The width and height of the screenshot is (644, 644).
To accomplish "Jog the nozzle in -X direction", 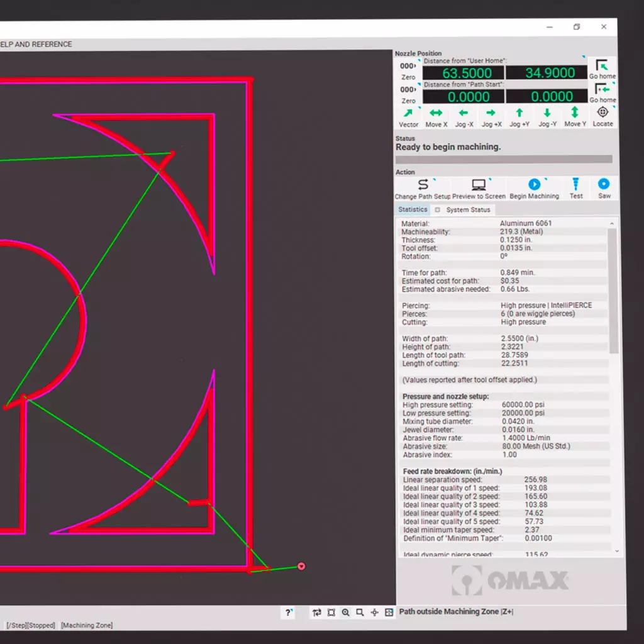I will tap(464, 113).
